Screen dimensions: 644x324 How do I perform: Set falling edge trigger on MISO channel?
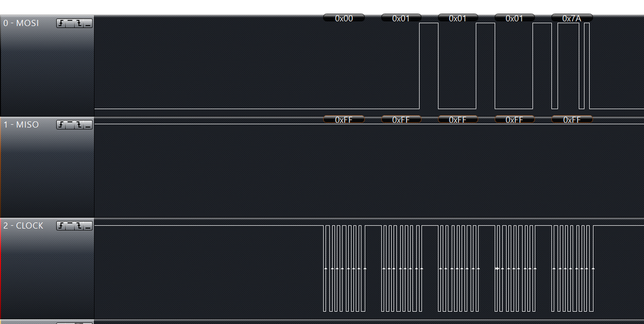point(79,125)
